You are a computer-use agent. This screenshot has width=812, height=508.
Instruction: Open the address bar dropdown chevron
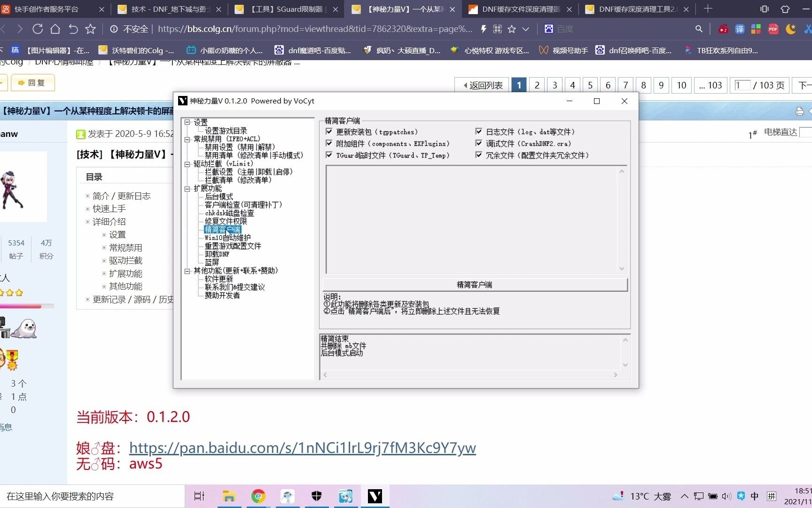point(526,29)
